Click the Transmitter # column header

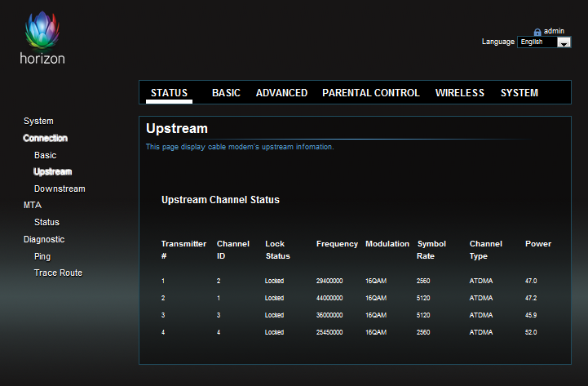coord(183,250)
